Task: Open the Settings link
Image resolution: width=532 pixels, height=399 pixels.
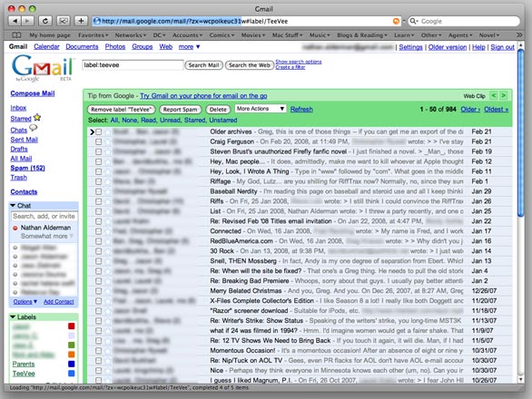Action: coord(410,47)
